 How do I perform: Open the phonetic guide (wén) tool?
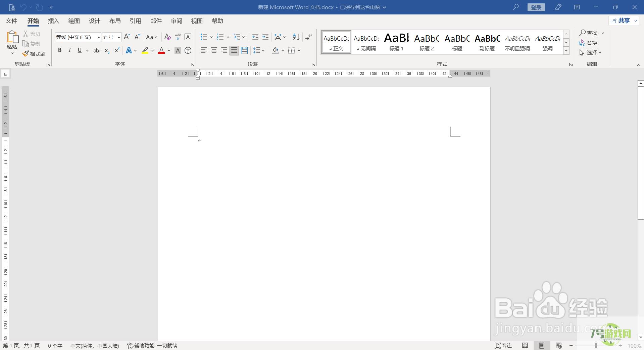[x=178, y=37]
